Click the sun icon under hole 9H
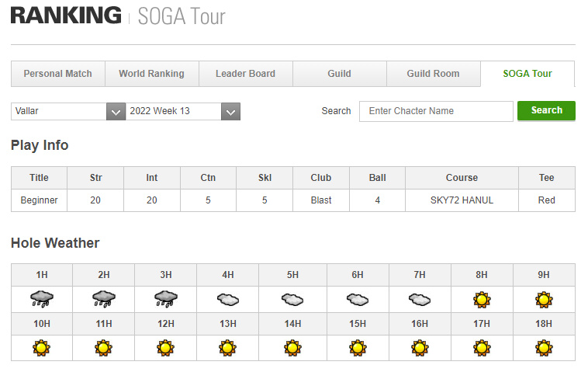Image resolution: width=588 pixels, height=372 pixels. coord(544,299)
